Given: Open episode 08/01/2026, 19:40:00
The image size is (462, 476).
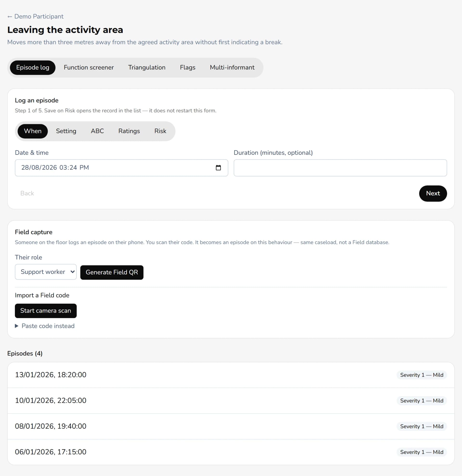Looking at the screenshot, I should (x=231, y=426).
